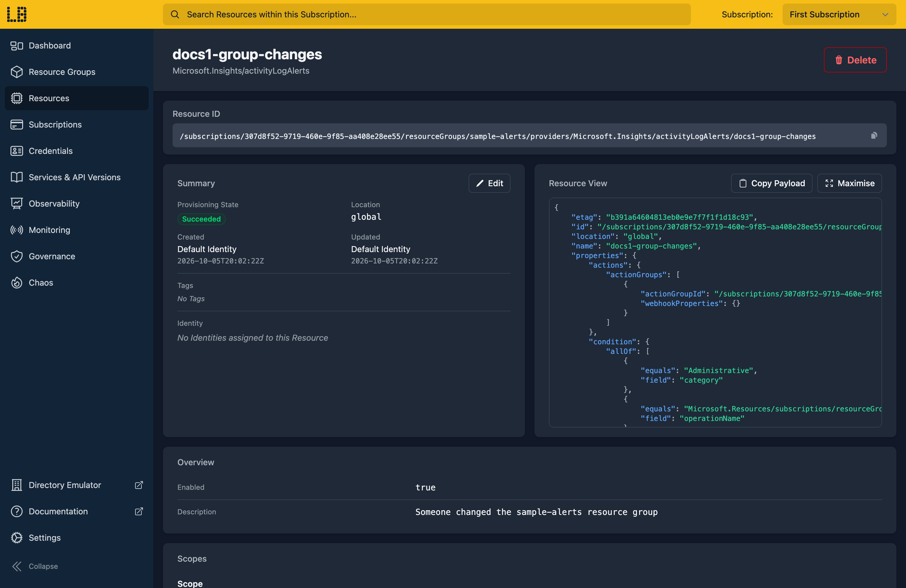
Task: Collapse the sidebar with the double chevron
Action: pos(17,566)
